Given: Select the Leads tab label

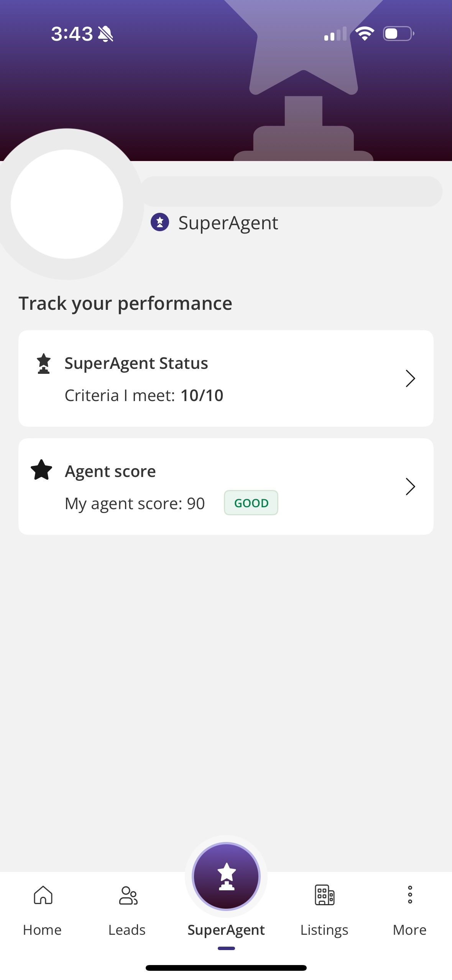Looking at the screenshot, I should (x=127, y=930).
